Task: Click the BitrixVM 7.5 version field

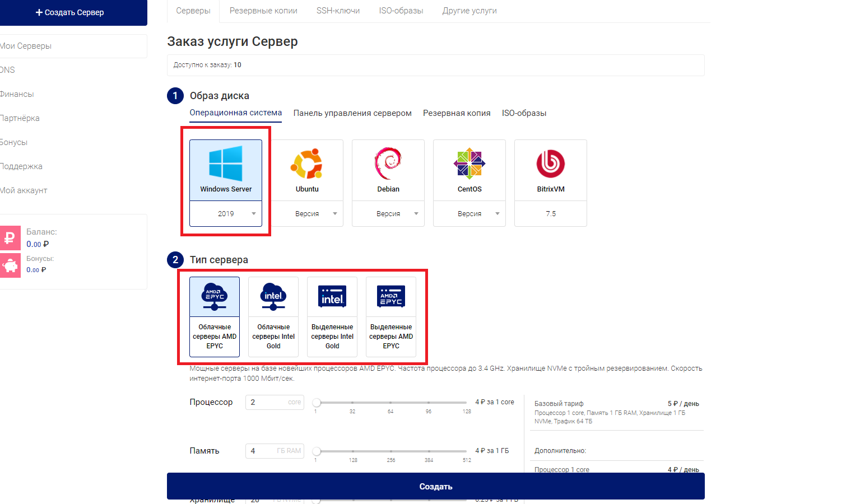Action: click(551, 214)
